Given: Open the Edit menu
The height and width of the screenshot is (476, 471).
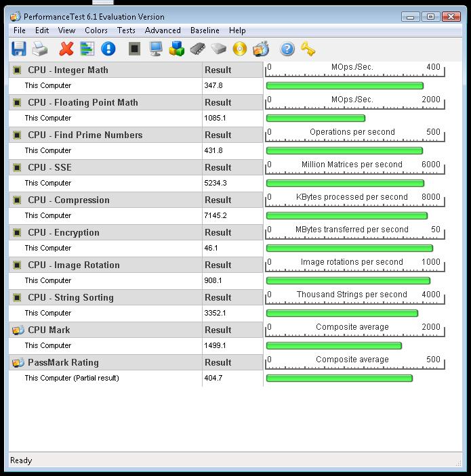Looking at the screenshot, I should coord(42,30).
